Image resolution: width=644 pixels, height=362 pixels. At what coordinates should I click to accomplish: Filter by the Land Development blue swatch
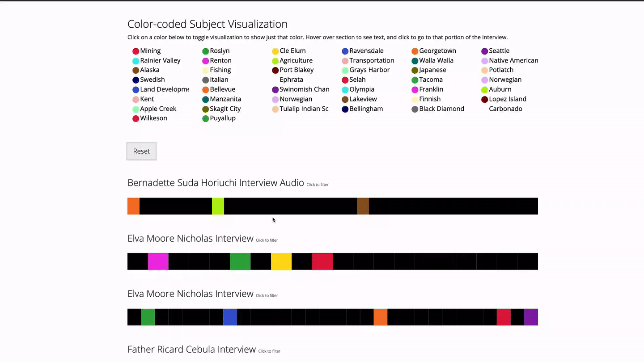tap(136, 90)
